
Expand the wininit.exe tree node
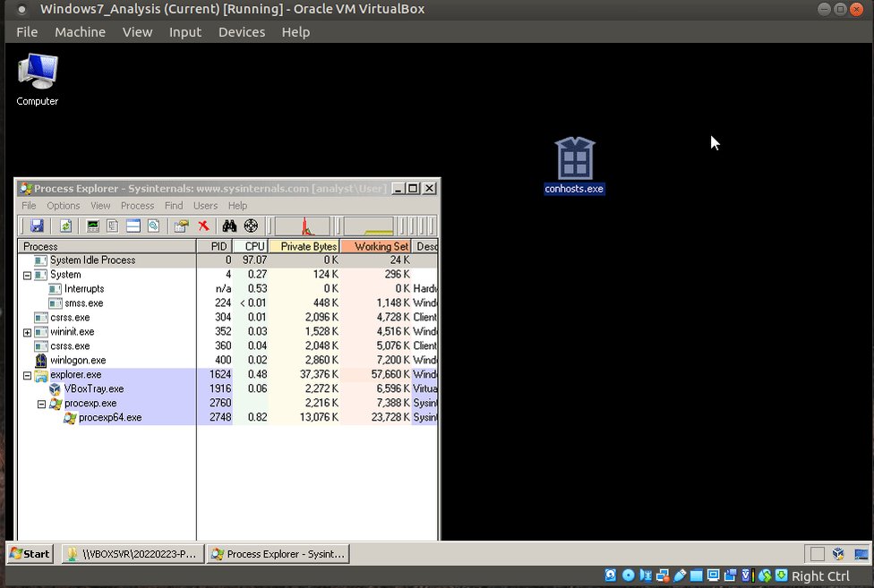click(x=27, y=332)
